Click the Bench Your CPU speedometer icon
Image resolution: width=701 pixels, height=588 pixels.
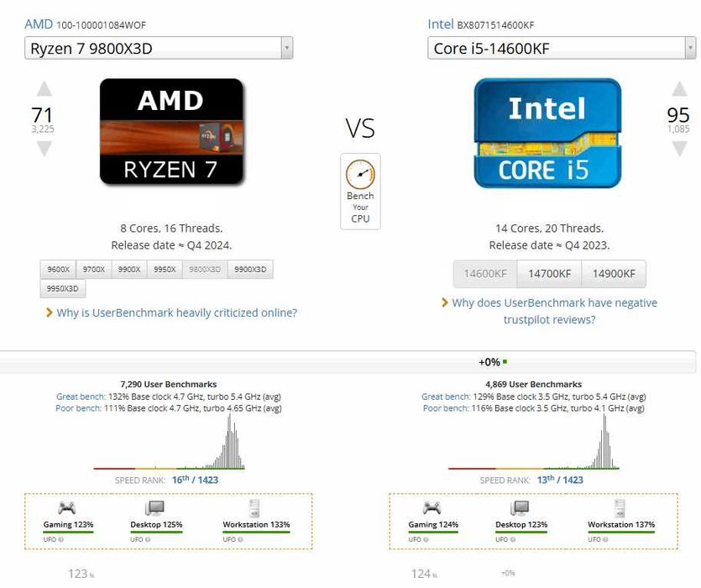point(360,176)
